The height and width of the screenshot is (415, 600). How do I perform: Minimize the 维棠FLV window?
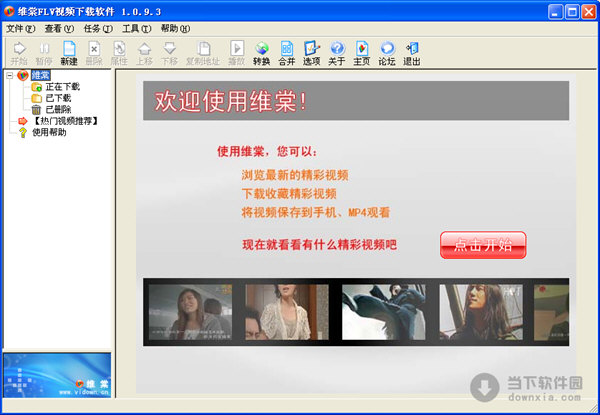[556, 12]
